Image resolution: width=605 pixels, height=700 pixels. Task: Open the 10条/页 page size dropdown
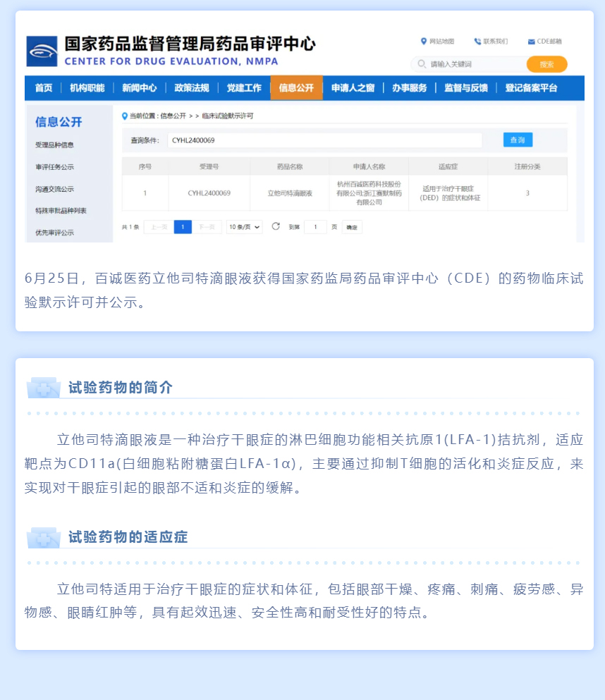244,227
